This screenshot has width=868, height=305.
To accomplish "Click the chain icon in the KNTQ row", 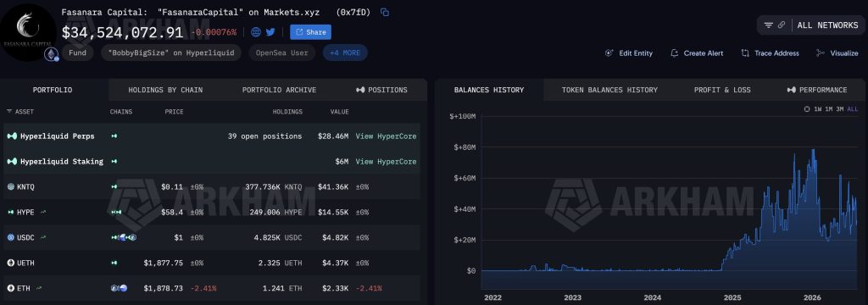I will [114, 187].
